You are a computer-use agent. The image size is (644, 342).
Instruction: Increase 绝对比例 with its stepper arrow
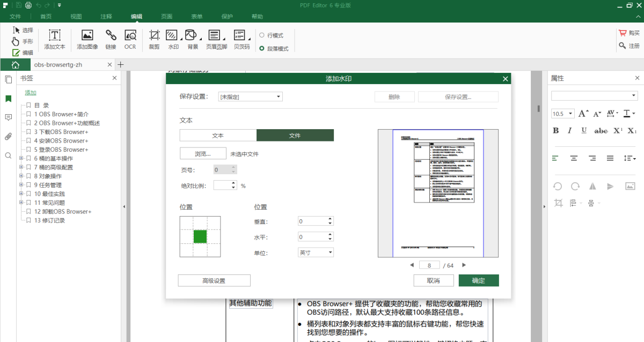pyautogui.click(x=235, y=182)
